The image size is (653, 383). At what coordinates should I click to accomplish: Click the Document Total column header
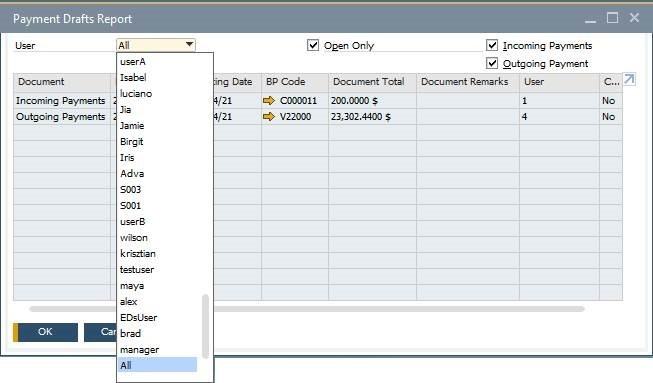372,82
